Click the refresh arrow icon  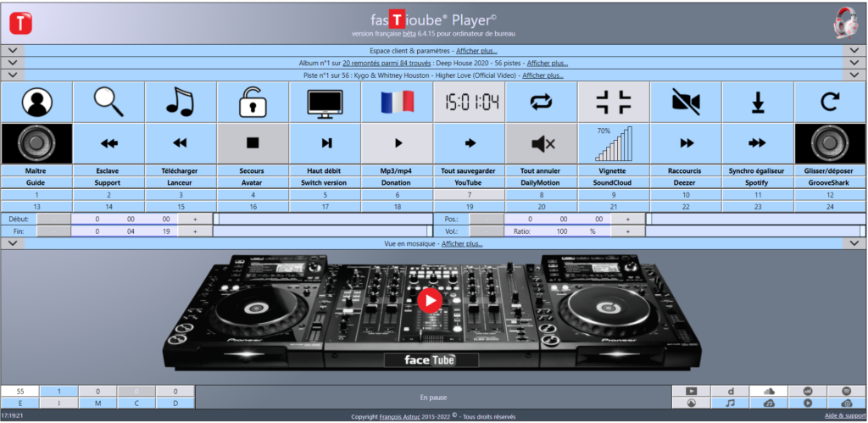click(x=830, y=102)
